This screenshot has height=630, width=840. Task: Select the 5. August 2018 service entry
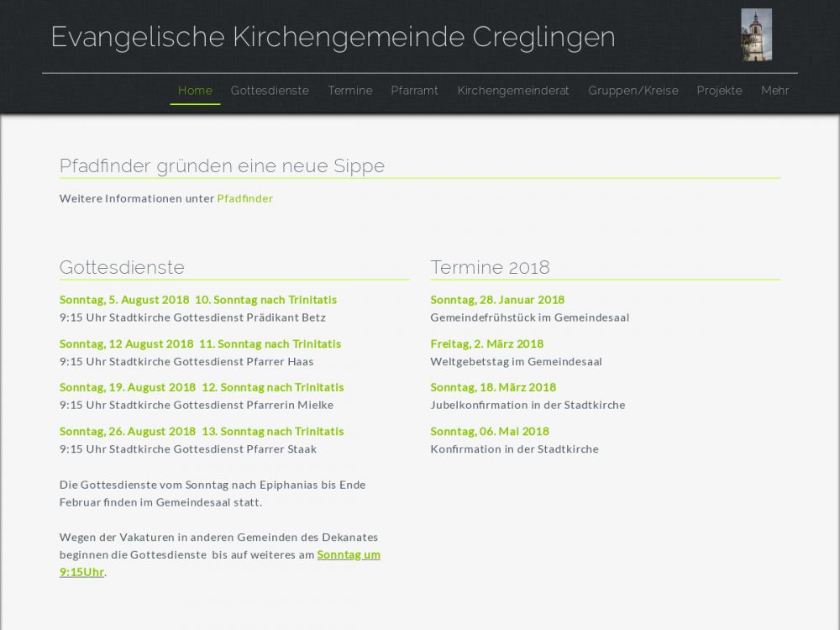coord(124,300)
